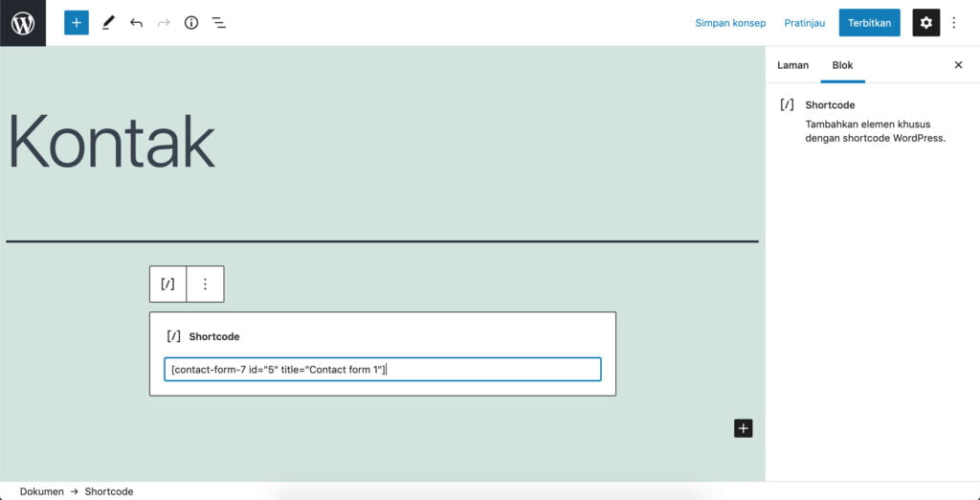The width and height of the screenshot is (980, 500).
Task: Toggle the settings gear sidebar
Action: click(x=926, y=23)
